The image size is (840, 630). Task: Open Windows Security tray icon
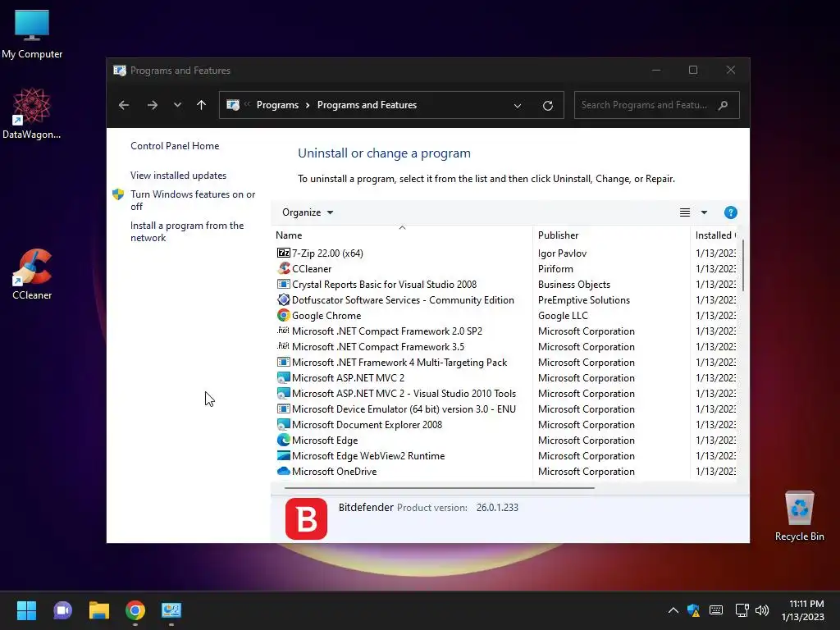(693, 610)
